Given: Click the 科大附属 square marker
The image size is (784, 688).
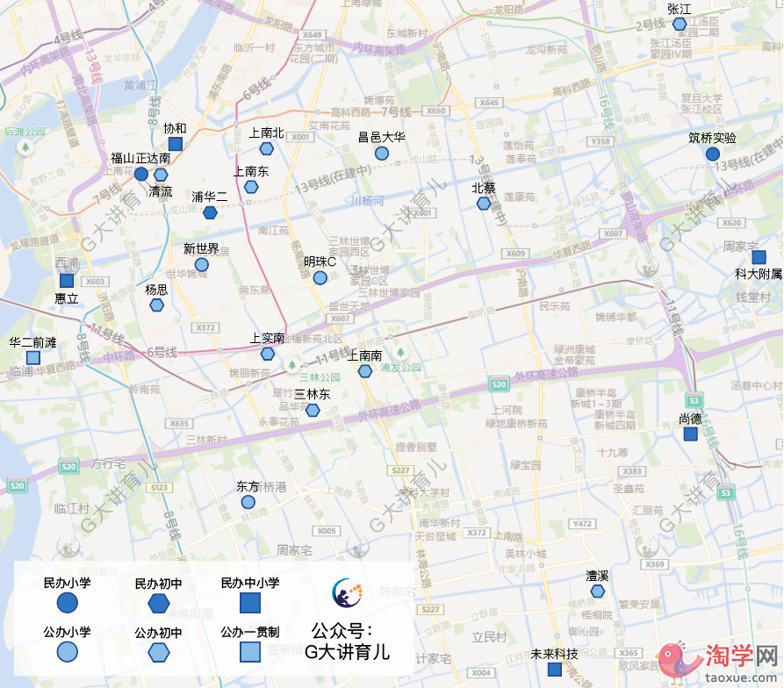Looking at the screenshot, I should pos(759,257).
